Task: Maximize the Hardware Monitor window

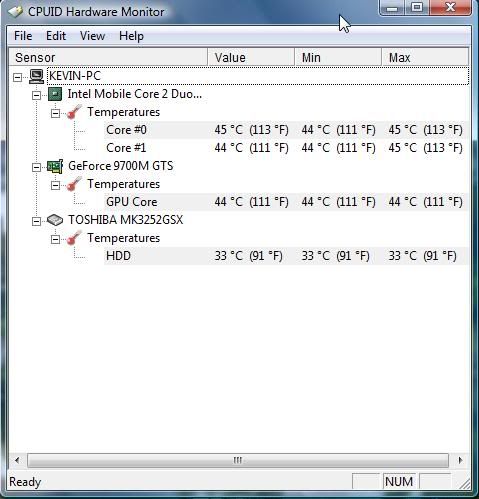Action: (417, 7)
